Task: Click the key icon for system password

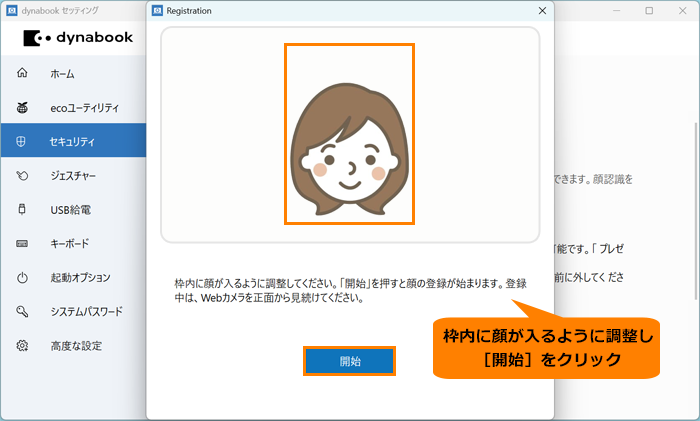Action: coord(22,311)
